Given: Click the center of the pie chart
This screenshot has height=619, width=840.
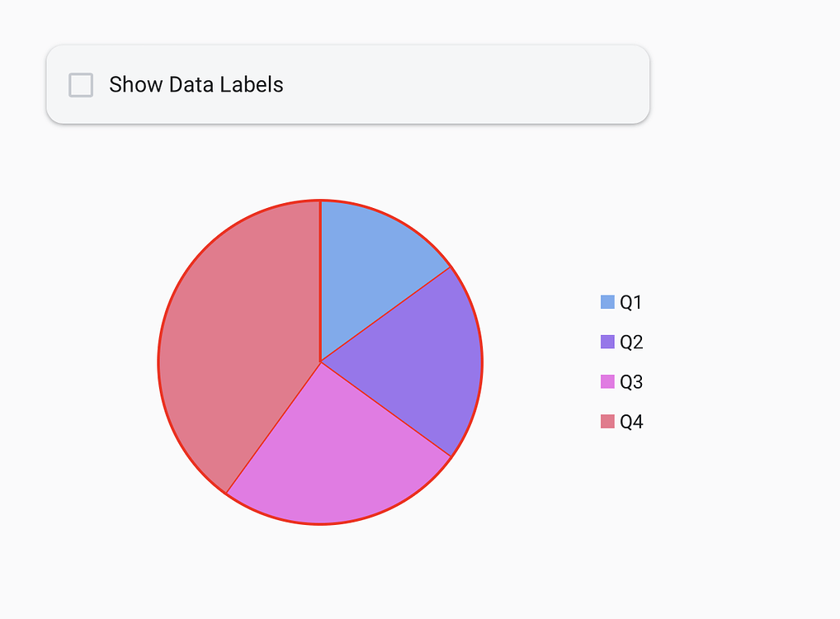Looking at the screenshot, I should coord(320,361).
